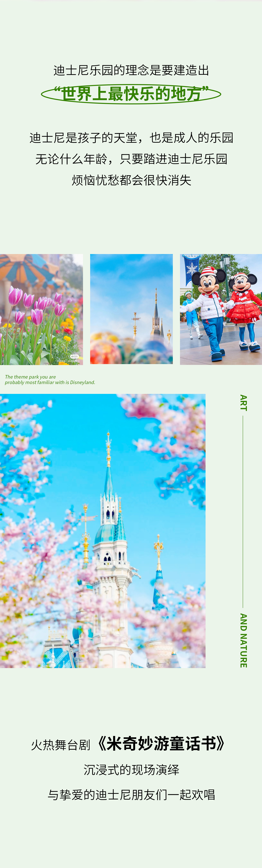Click the line 与挚爱的迪士尼朋友们一起欢唱
262x868 pixels.
(x=131, y=795)
